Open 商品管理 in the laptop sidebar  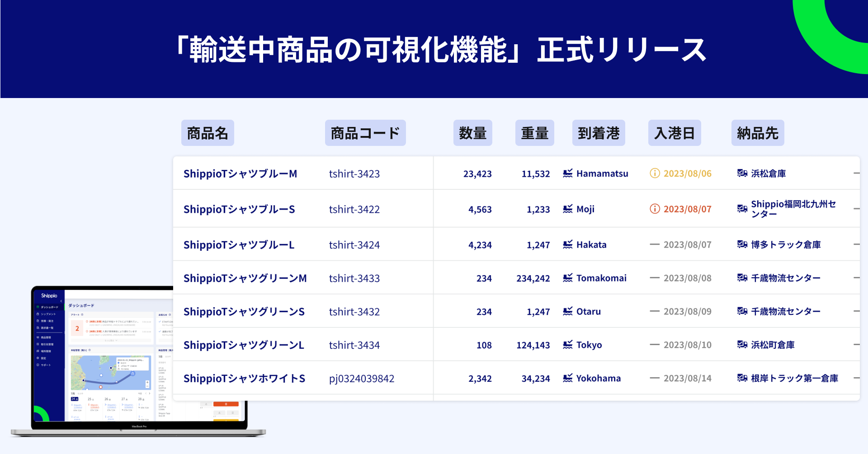tap(44, 337)
